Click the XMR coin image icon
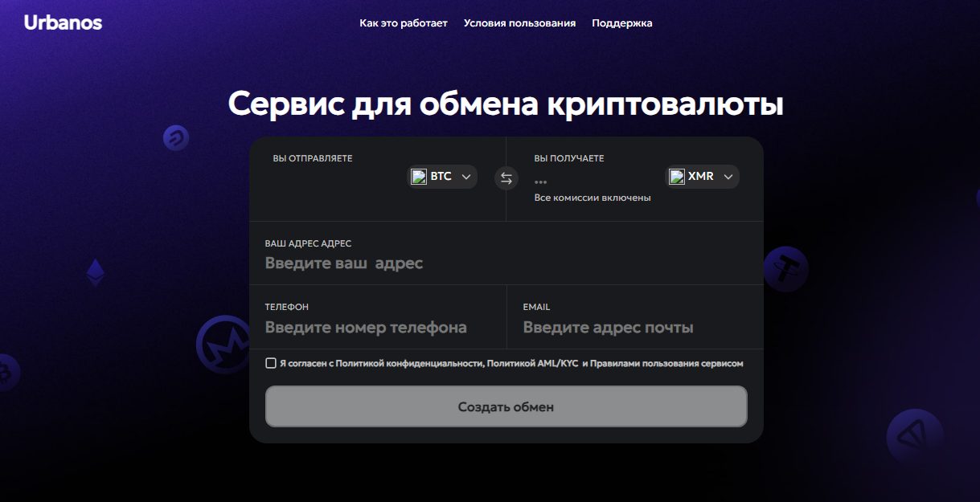980x502 pixels. 677,177
